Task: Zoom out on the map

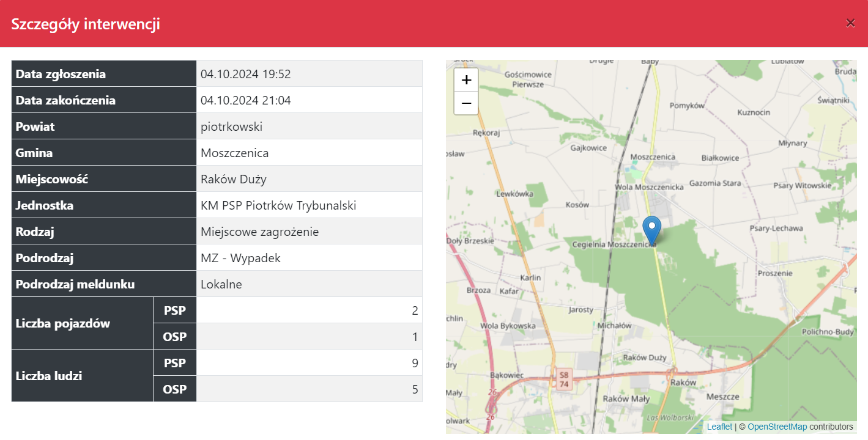Action: pyautogui.click(x=466, y=103)
